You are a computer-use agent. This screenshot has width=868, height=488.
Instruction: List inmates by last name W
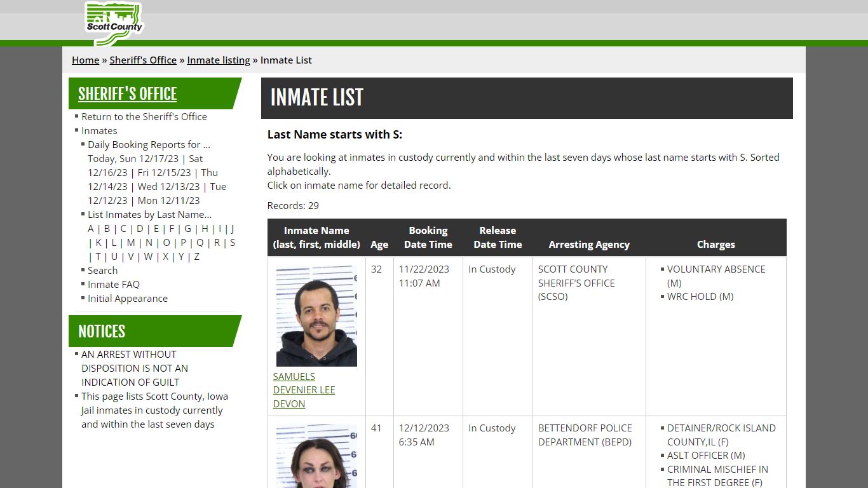pos(148,256)
